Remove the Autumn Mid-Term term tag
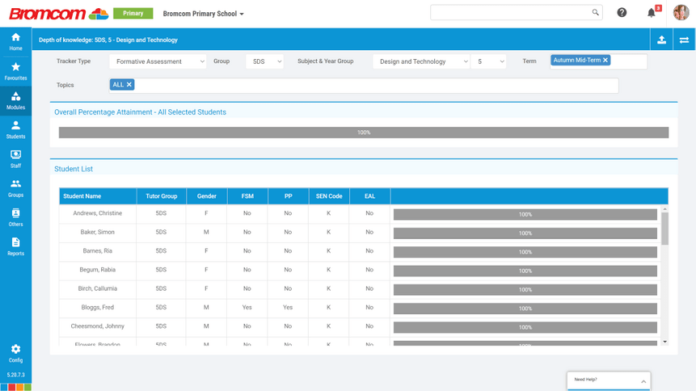Screen dimensions: 696x391 pos(605,60)
